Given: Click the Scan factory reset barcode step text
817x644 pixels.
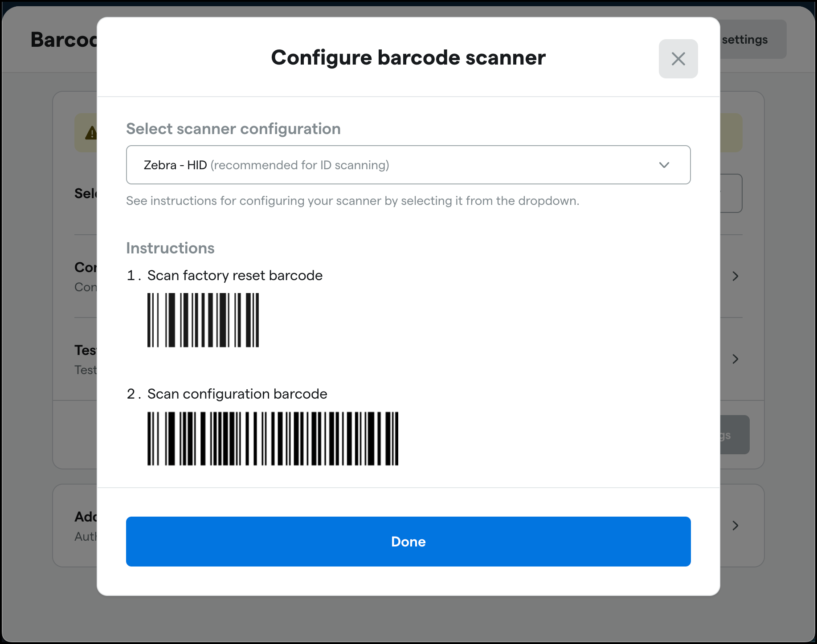Looking at the screenshot, I should tap(235, 275).
